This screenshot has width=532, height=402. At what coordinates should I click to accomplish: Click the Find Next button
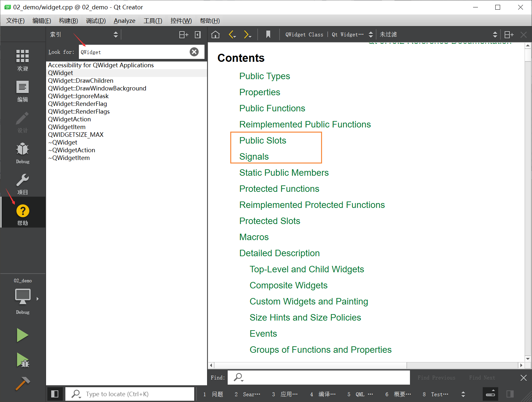point(482,378)
